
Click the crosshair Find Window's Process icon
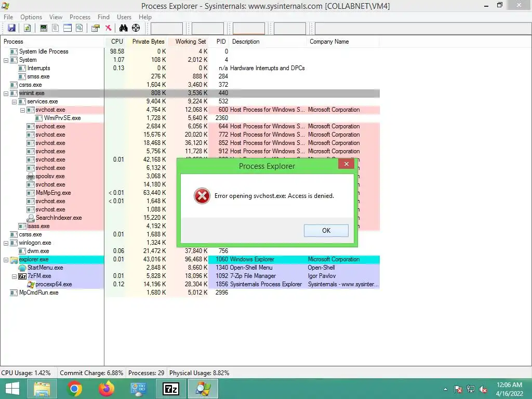[136, 28]
